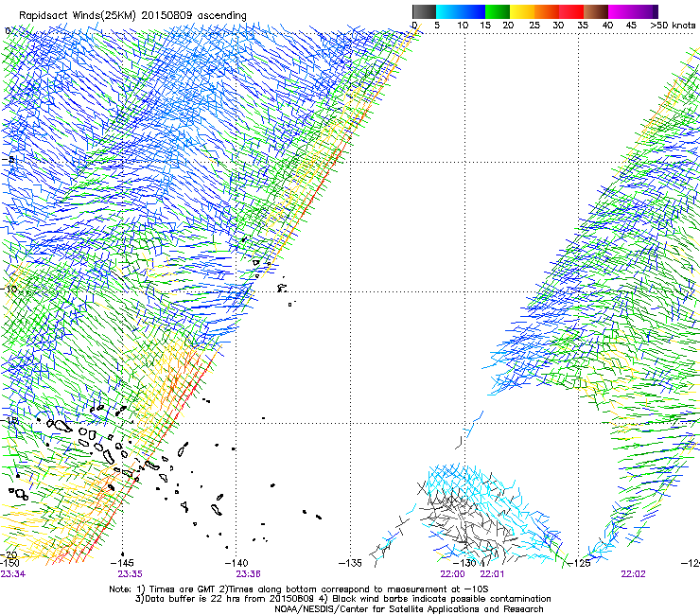This screenshot has width=700, height=615.
Task: Click the '22:00' pass time label
Action: pyautogui.click(x=453, y=574)
